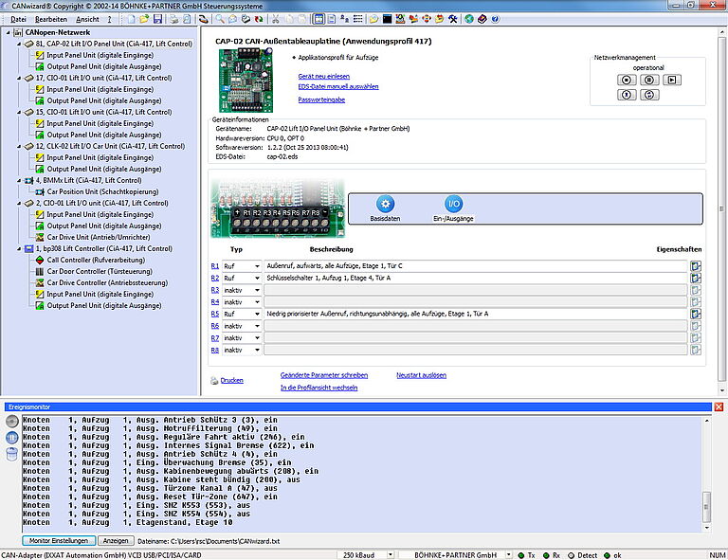
Task: Open the Bearbeiten menu
Action: click(50, 19)
